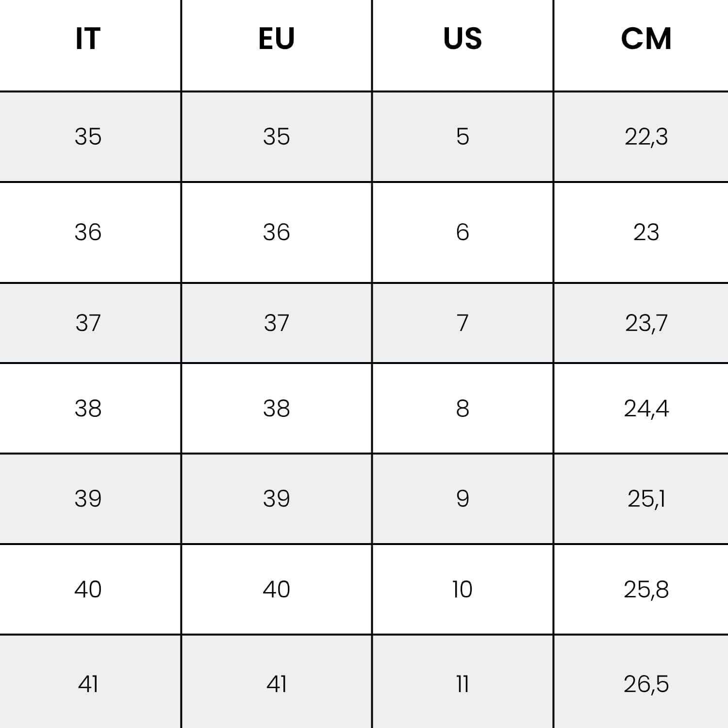728x728 pixels.
Task: Select the IT size 35 cell
Action: [90, 137]
